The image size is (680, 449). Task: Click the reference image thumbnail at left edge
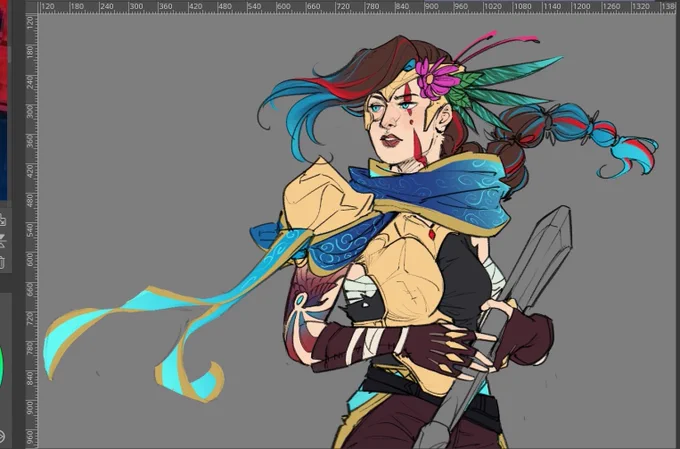tap(3, 100)
